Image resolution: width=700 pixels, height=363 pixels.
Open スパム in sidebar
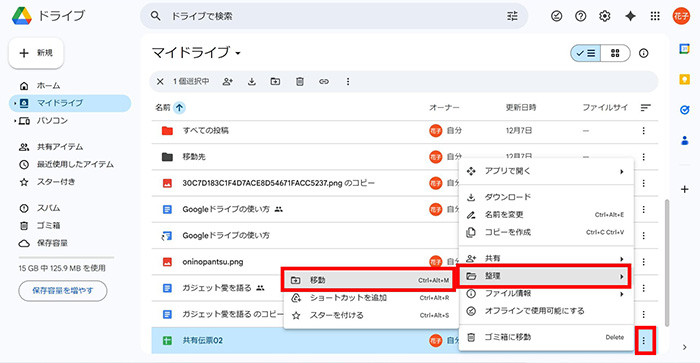point(70,208)
